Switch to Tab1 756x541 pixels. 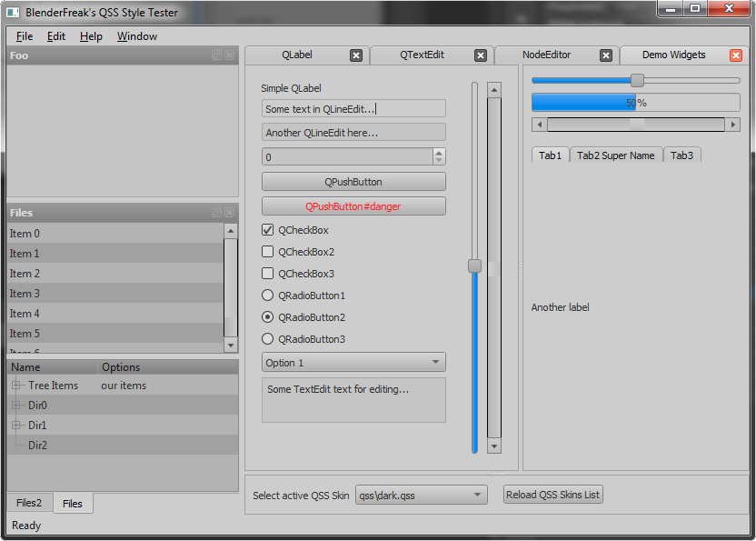[550, 155]
